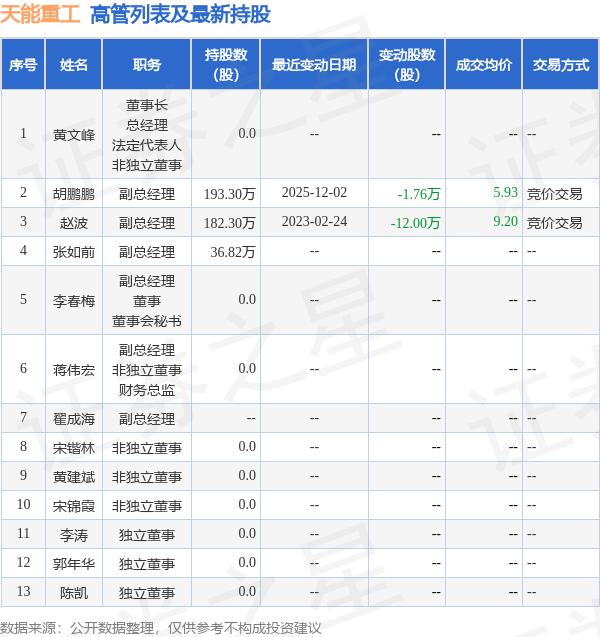Click the name 蒋伟宏
The width and height of the screenshot is (600, 637).
(x=74, y=370)
